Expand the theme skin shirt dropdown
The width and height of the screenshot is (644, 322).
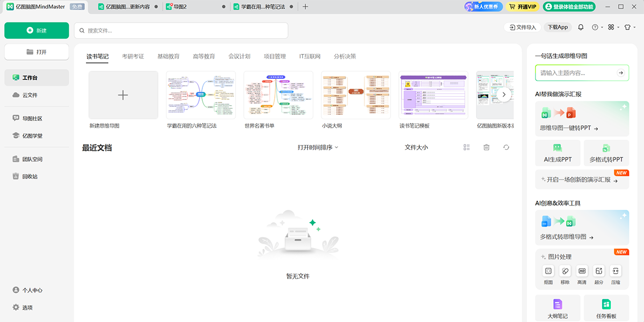(629, 27)
